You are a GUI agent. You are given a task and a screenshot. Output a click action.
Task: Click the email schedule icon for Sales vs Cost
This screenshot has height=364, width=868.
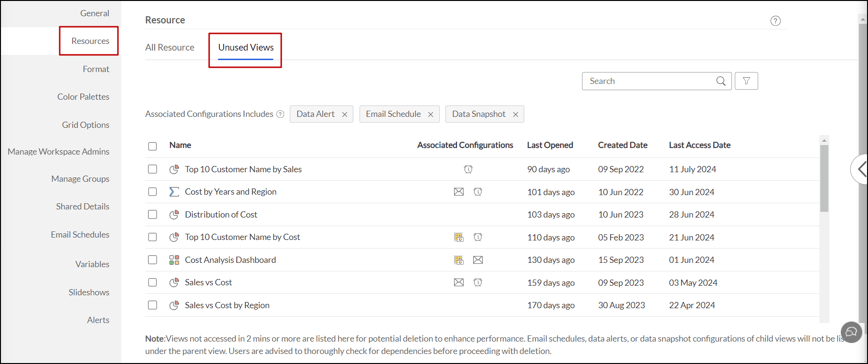[x=459, y=282]
